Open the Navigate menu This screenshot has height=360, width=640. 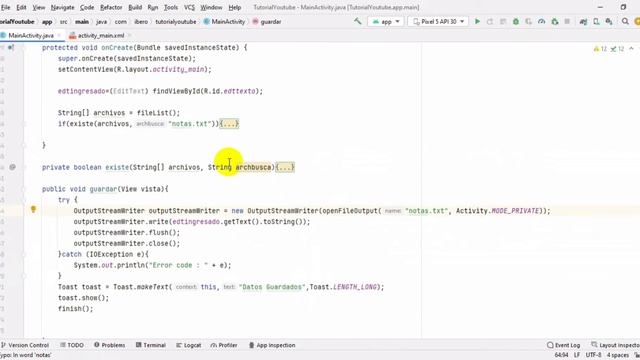pos(62,7)
